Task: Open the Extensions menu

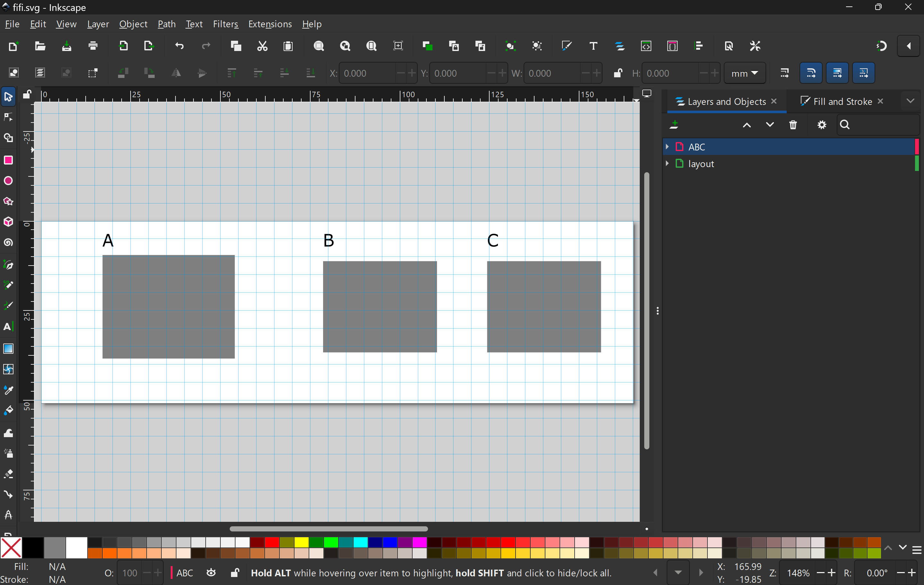Action: click(x=270, y=24)
